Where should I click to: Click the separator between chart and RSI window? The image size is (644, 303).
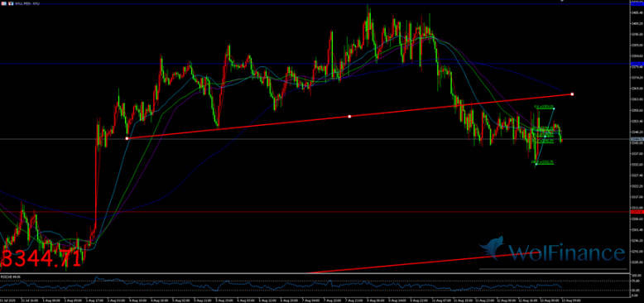pos(315,273)
